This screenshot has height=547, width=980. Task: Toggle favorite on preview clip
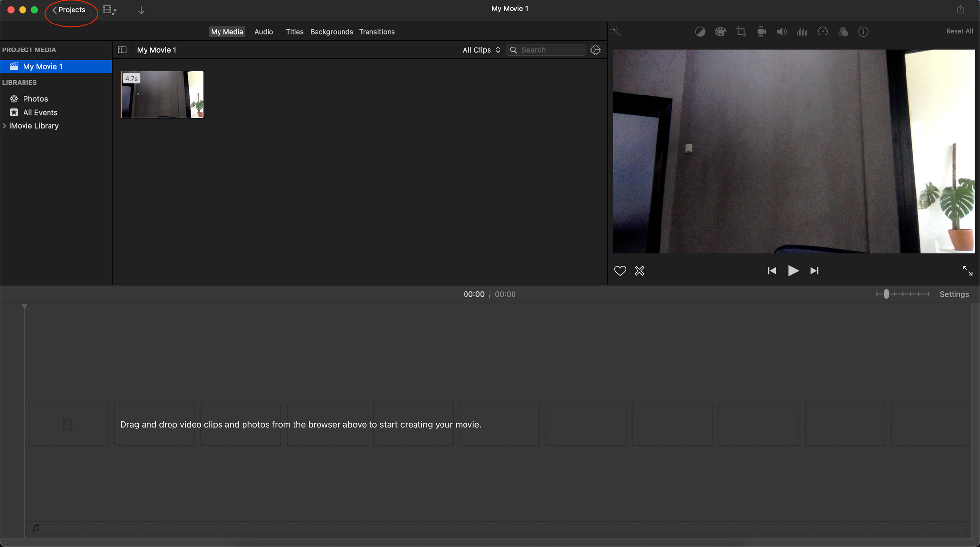coord(620,270)
